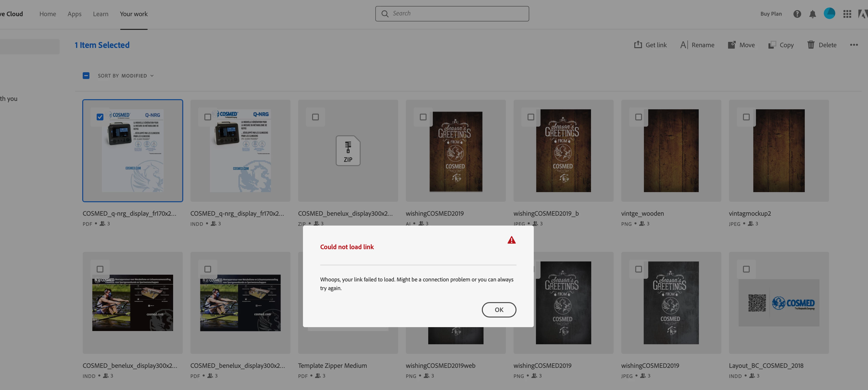Viewport: 868px width, 390px height.
Task: Check the vintge_wooden file checkbox
Action: (639, 117)
